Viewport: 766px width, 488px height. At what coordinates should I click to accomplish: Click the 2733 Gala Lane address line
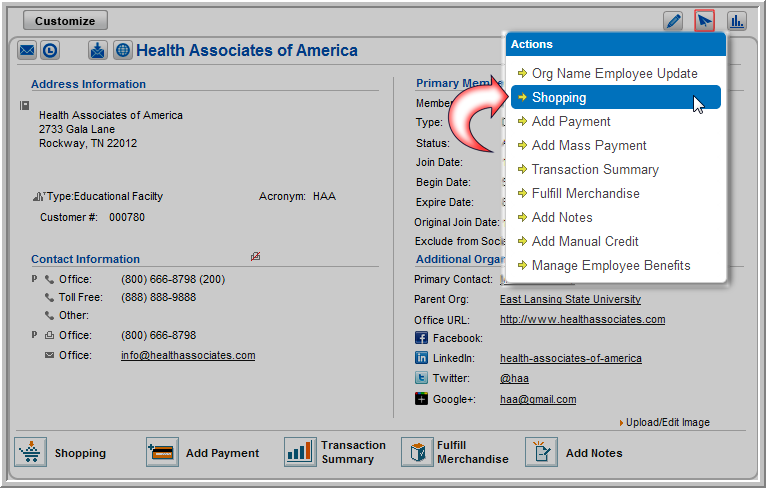pos(77,129)
